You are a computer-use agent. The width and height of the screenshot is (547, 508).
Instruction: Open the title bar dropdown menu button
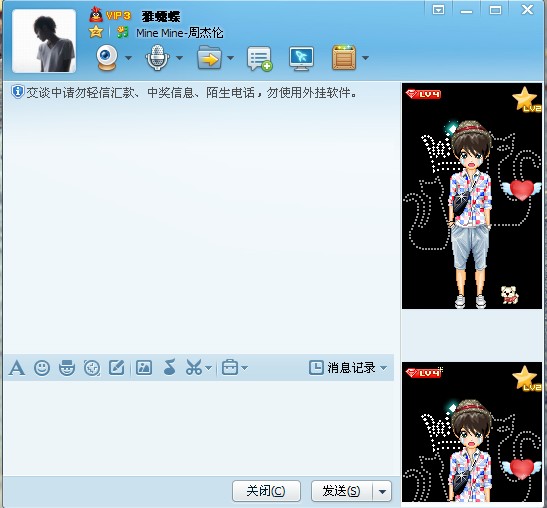[x=439, y=10]
